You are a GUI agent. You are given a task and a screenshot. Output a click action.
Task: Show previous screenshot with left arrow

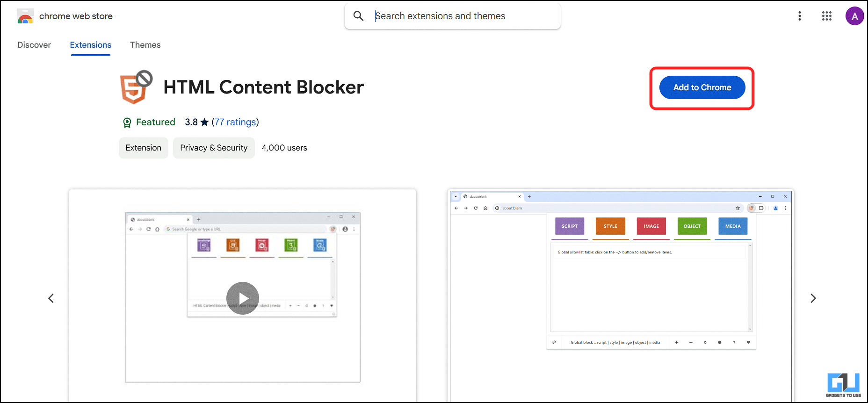51,298
